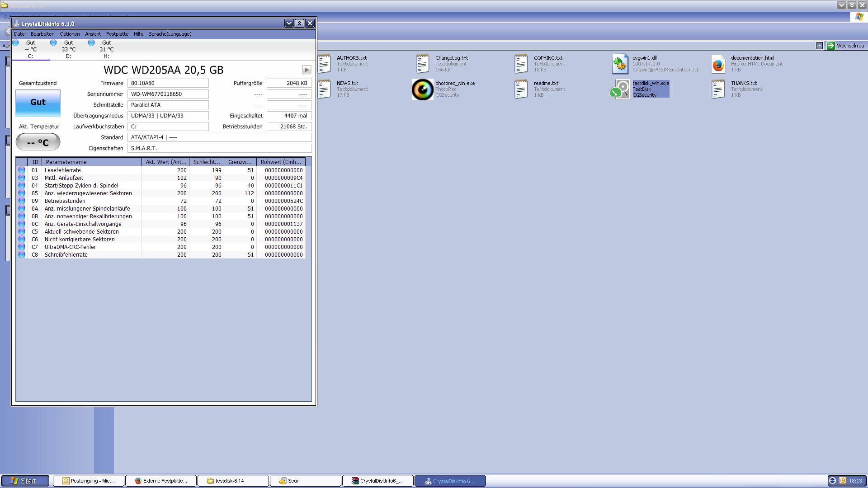Click status orb beside Schreibfehlerrate row
This screenshot has height=488, width=868.
click(22, 255)
